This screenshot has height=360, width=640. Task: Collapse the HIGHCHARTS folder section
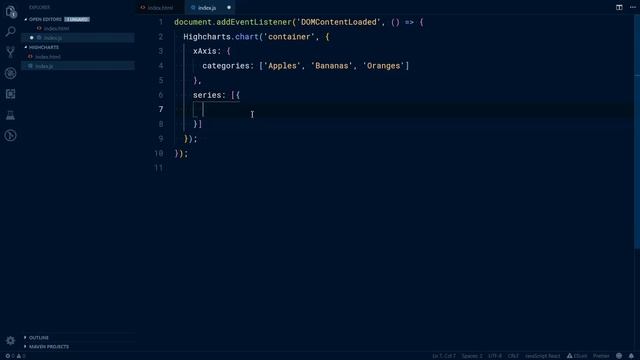tap(43, 47)
